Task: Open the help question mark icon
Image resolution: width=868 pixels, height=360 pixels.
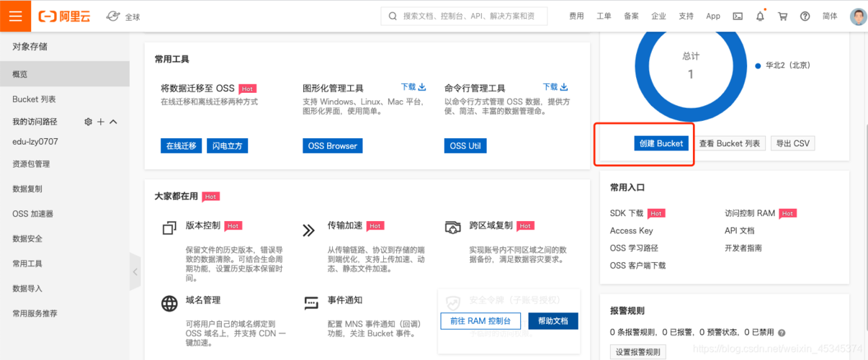Action: pos(805,17)
